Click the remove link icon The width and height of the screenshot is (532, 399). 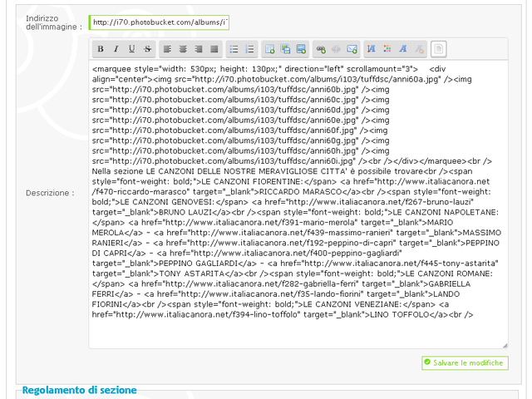pyautogui.click(x=336, y=49)
